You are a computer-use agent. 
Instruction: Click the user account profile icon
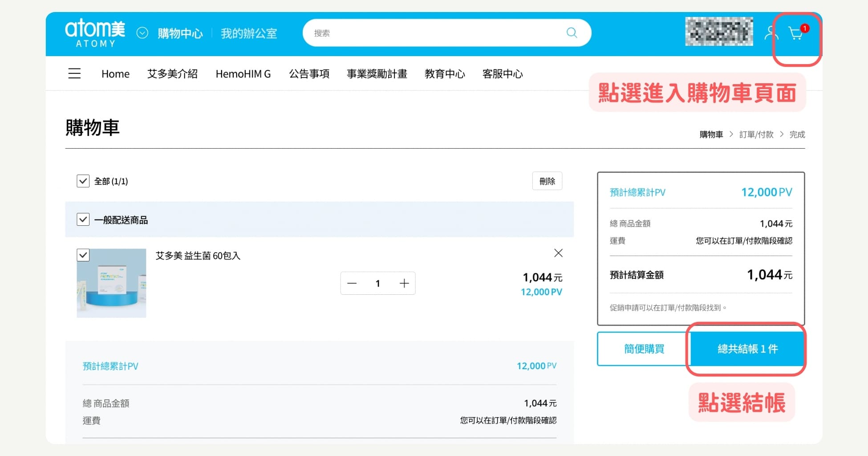pos(771,33)
